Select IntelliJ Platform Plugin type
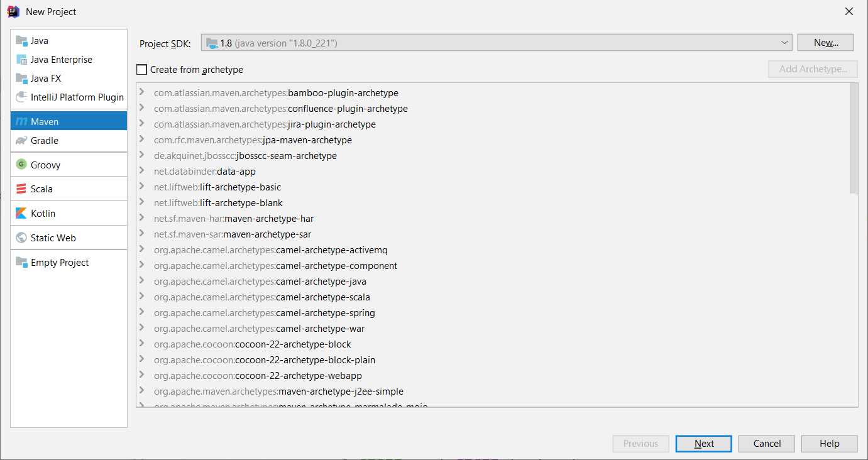868x460 pixels. [69, 97]
